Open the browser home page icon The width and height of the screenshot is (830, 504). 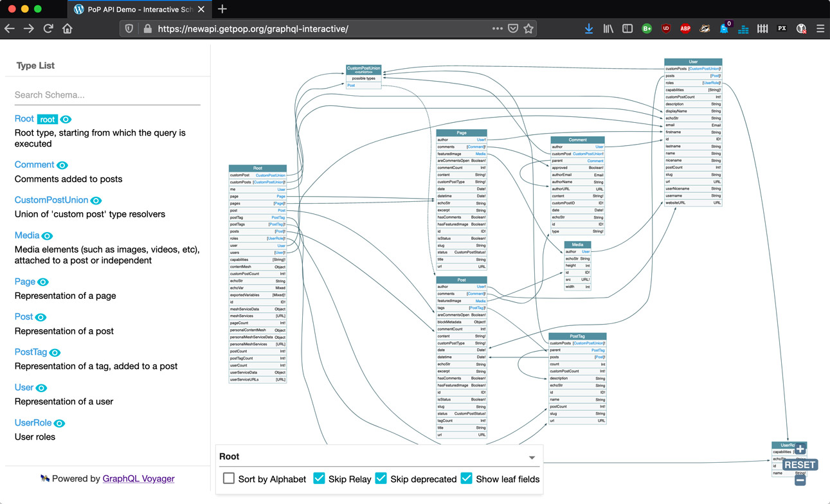click(x=68, y=29)
